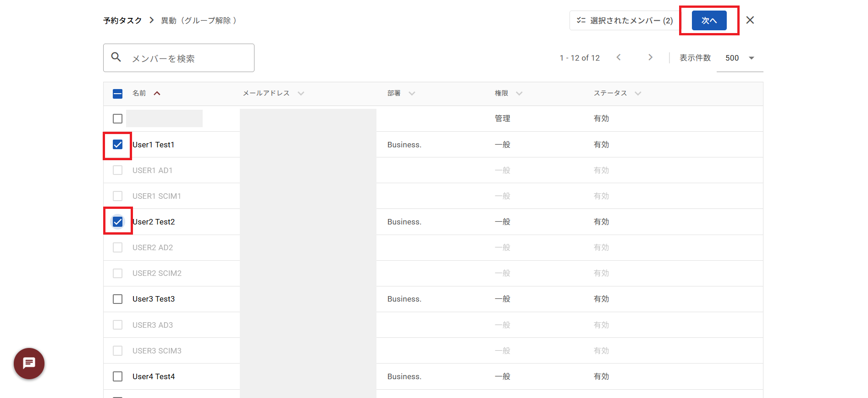The image size is (868, 398).
Task: Click the User4 Test4 name
Action: point(154,376)
